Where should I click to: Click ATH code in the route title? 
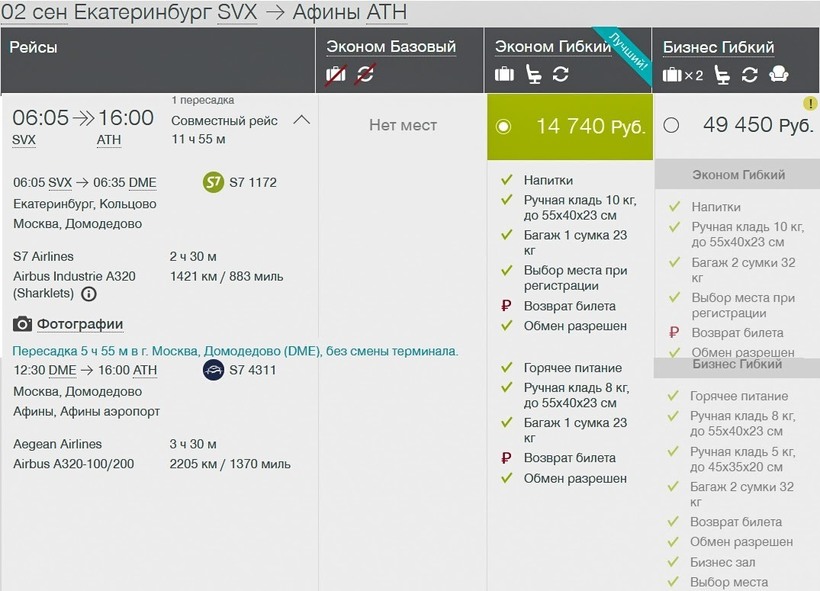tap(386, 13)
